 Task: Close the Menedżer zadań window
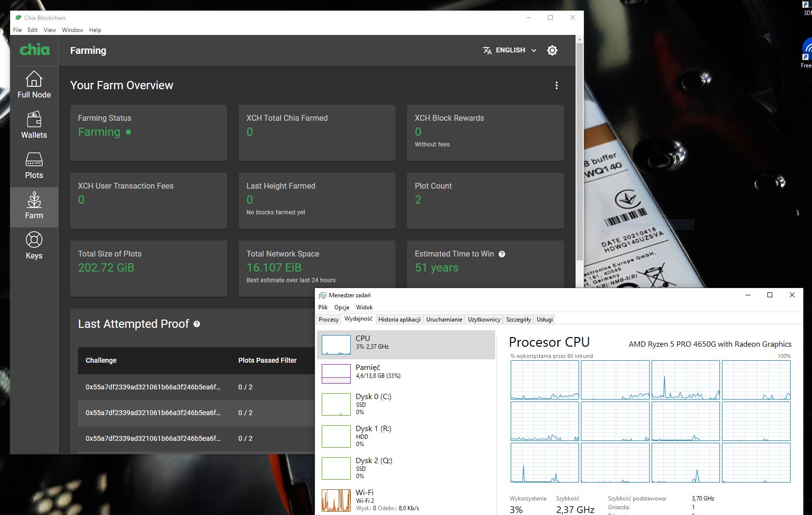point(792,295)
